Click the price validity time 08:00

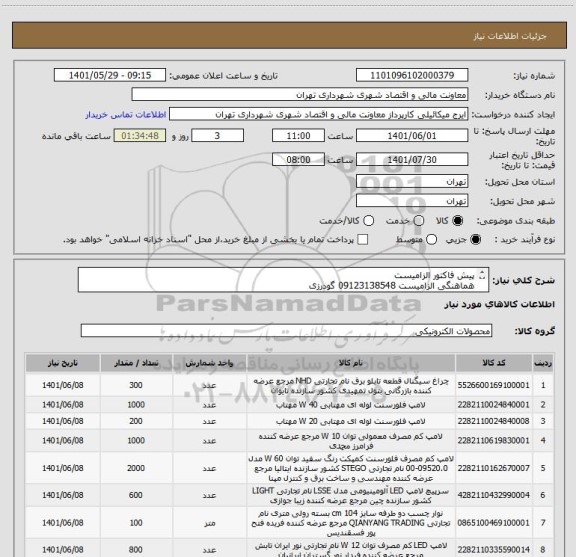(298, 159)
